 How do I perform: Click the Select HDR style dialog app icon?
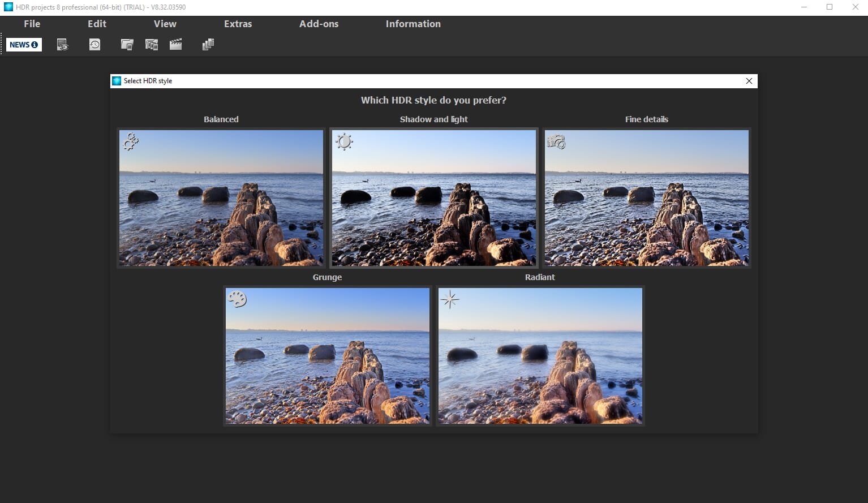point(117,81)
